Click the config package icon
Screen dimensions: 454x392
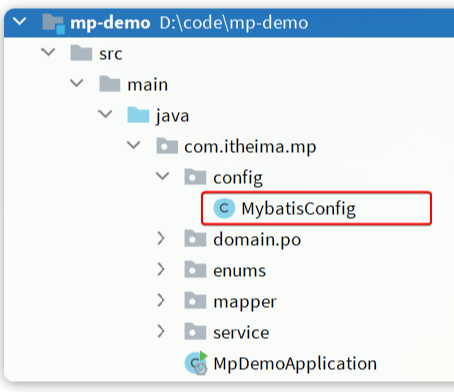(195, 177)
